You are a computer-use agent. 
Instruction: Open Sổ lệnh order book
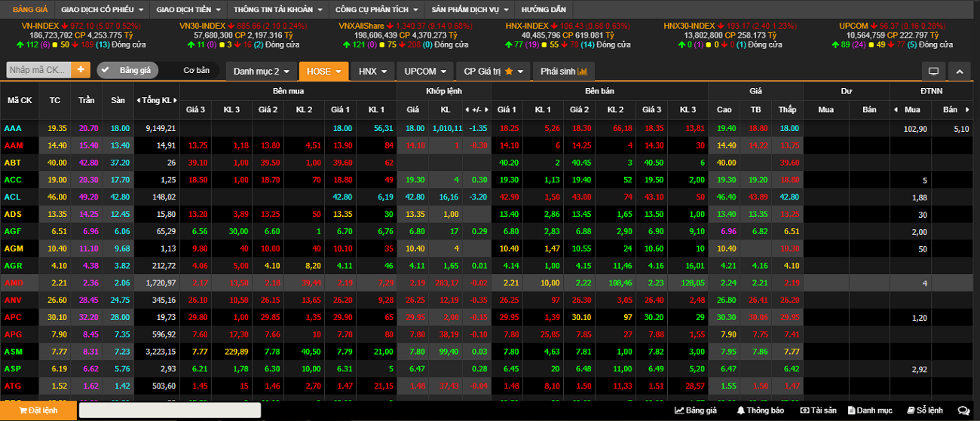click(x=924, y=410)
